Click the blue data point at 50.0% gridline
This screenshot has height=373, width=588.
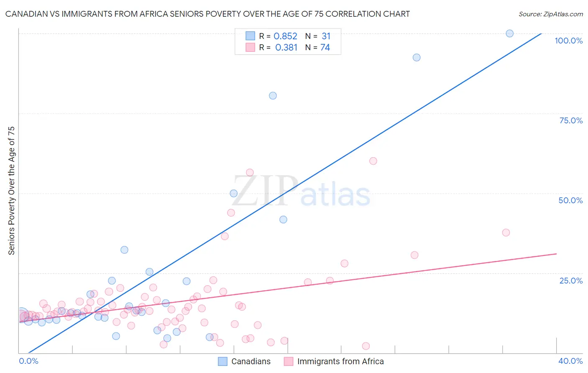[233, 193]
